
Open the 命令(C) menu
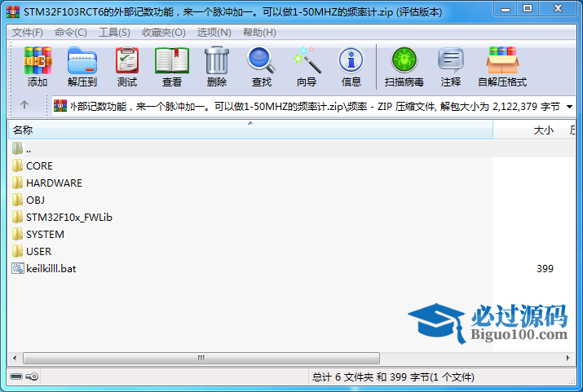tap(71, 33)
